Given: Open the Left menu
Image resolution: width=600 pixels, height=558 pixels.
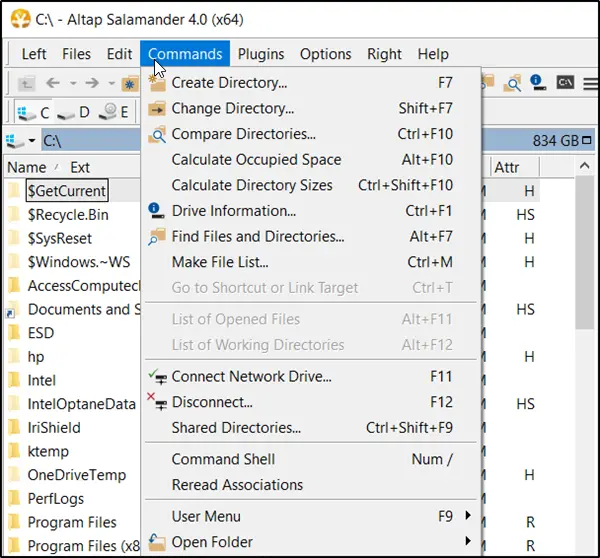Looking at the screenshot, I should pyautogui.click(x=34, y=54).
